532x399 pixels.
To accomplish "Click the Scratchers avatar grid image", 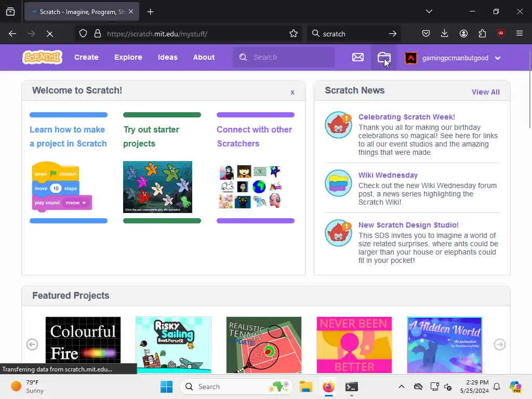I will tap(250, 187).
